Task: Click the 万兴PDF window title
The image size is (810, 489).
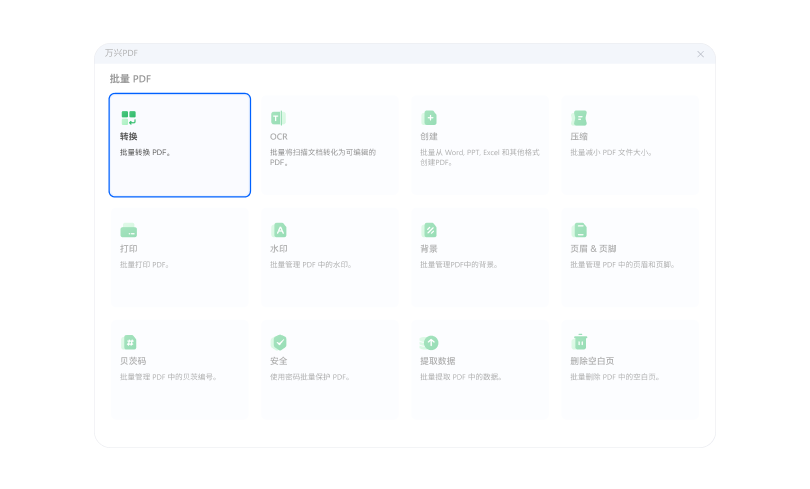Action: click(121, 53)
